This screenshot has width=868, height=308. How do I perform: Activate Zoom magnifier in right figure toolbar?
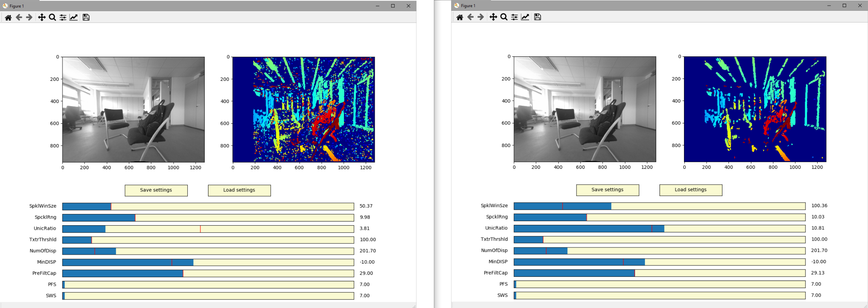click(x=504, y=17)
